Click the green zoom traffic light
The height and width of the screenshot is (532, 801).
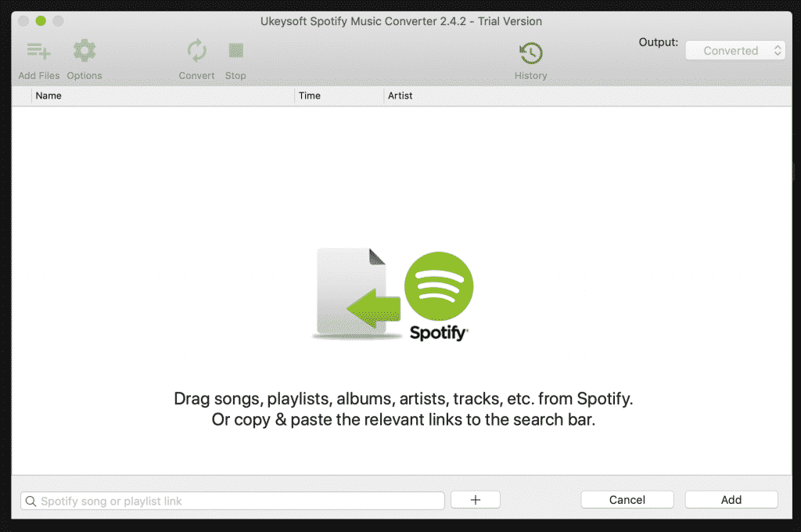(x=40, y=21)
